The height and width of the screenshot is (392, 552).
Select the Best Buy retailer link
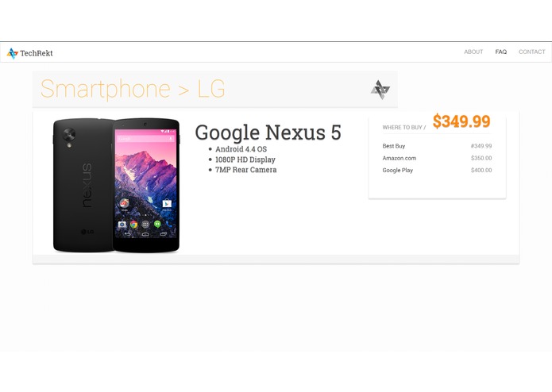tap(394, 146)
